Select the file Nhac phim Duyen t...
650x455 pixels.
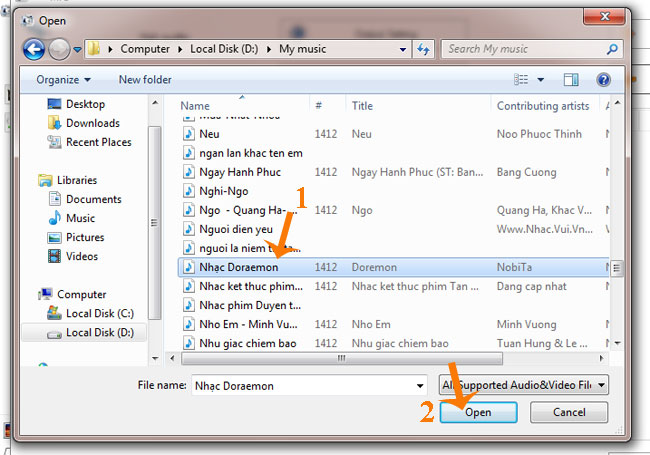tap(250, 305)
